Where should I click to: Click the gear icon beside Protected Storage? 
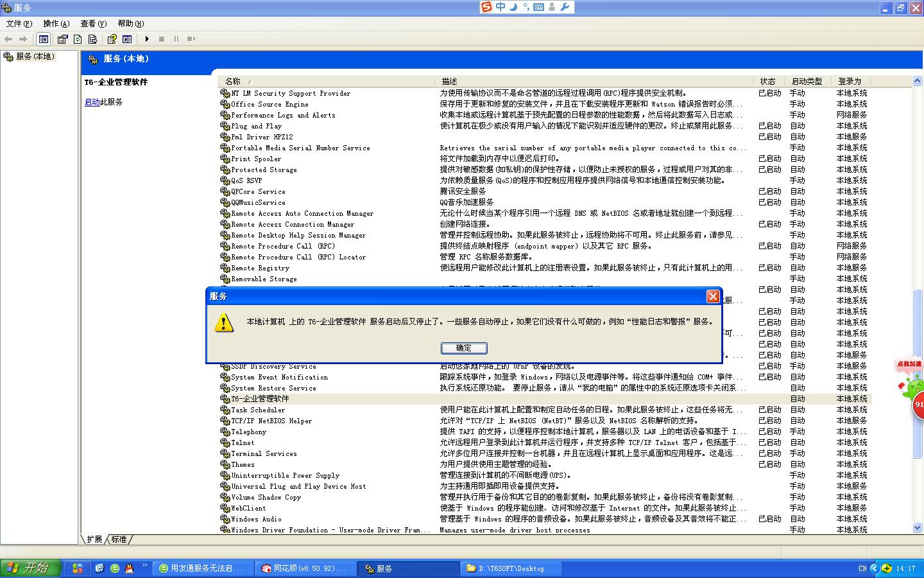click(x=225, y=170)
